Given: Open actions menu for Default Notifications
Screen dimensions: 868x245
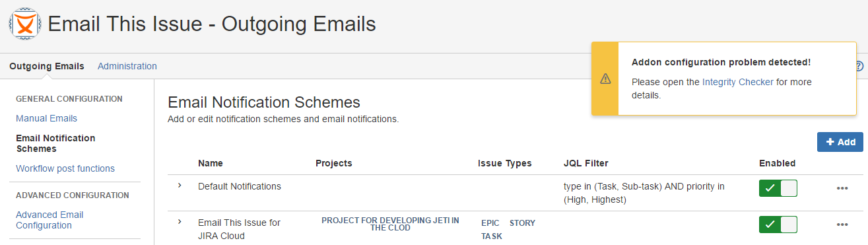Looking at the screenshot, I should [x=842, y=188].
